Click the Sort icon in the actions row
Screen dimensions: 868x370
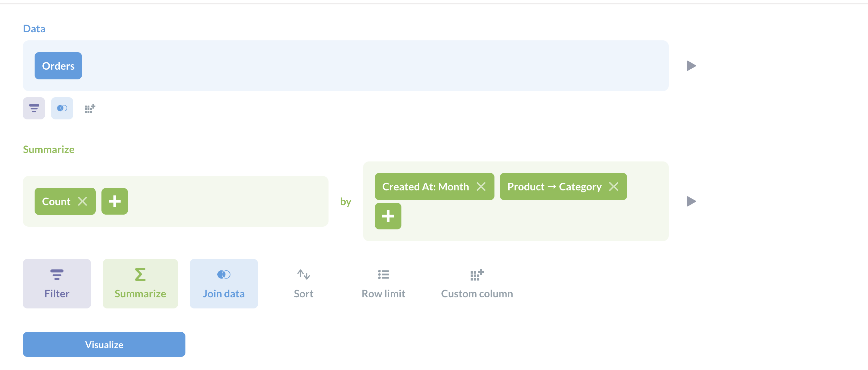point(303,283)
